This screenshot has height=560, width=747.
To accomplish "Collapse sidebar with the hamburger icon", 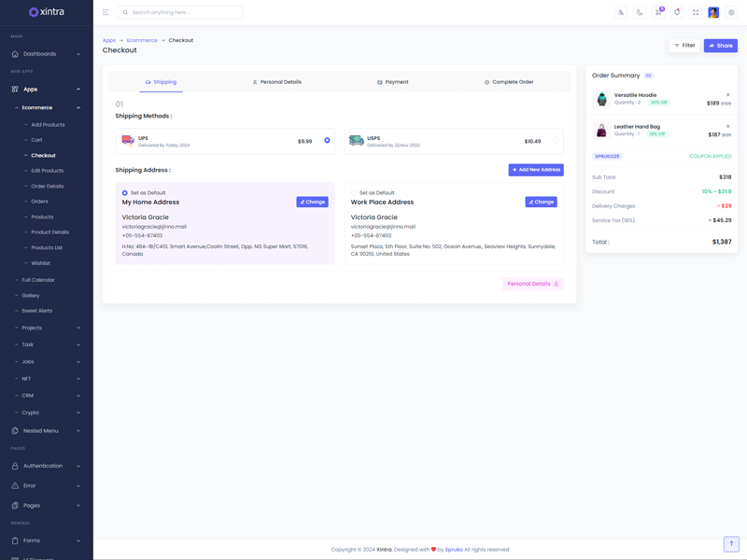I will click(x=106, y=12).
